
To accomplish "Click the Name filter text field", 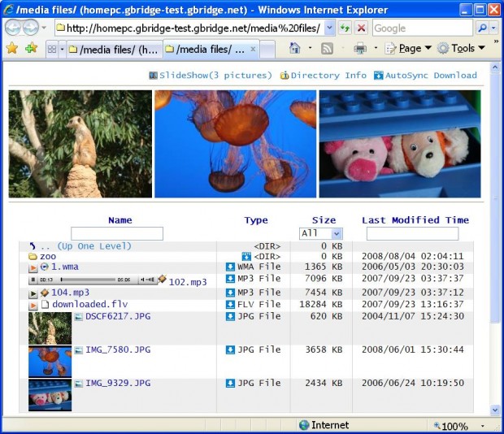I will tap(117, 233).
